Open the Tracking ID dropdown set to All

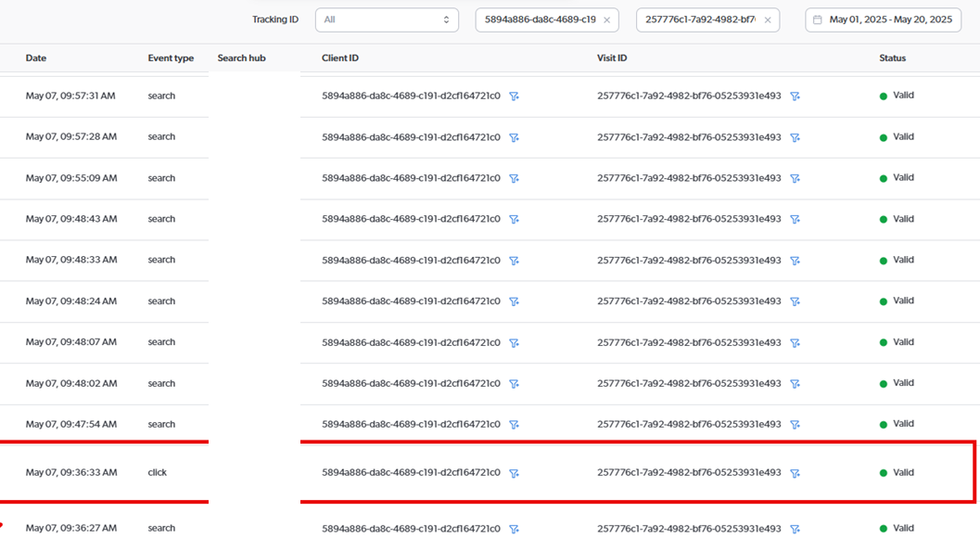pos(387,20)
